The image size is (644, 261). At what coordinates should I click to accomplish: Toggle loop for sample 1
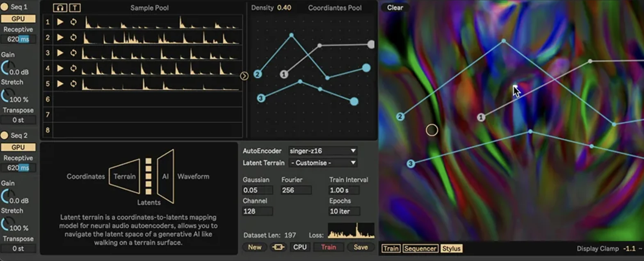(x=73, y=22)
